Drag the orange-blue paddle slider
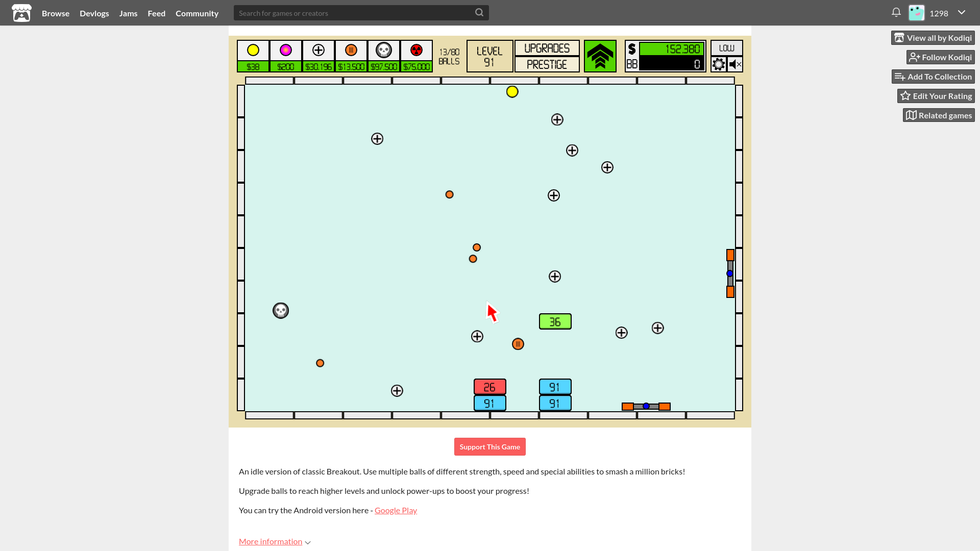 point(646,406)
